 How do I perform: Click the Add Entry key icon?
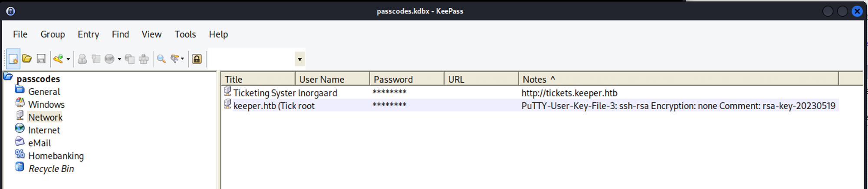[58, 59]
